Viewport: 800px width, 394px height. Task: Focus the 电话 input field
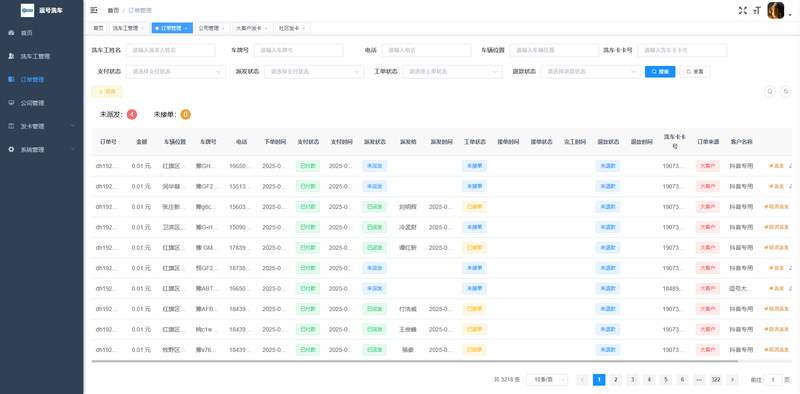[x=427, y=50]
